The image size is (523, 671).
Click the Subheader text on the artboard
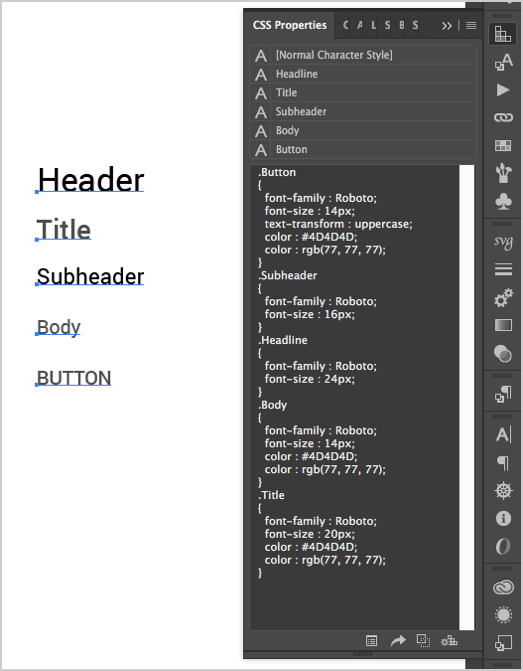tap(90, 276)
